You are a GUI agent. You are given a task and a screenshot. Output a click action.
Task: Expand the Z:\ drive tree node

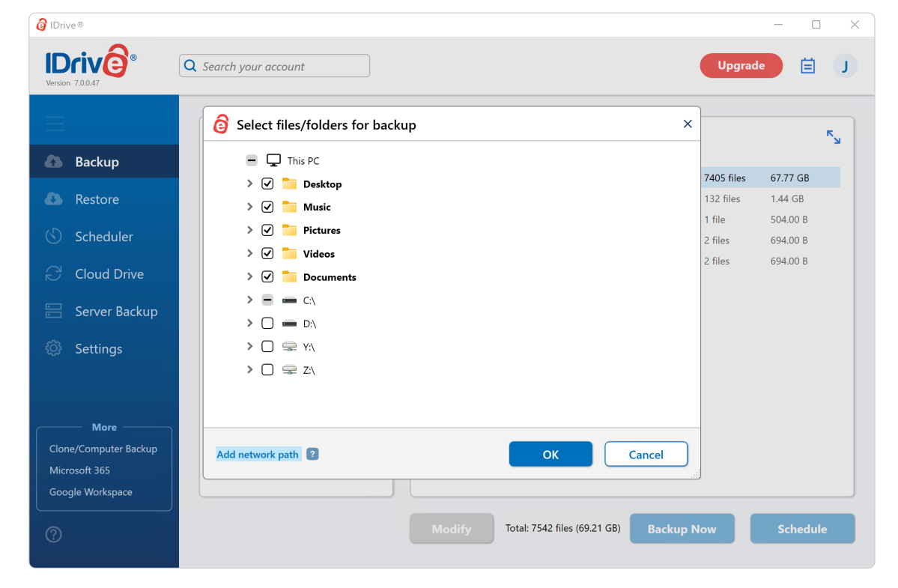[249, 370]
